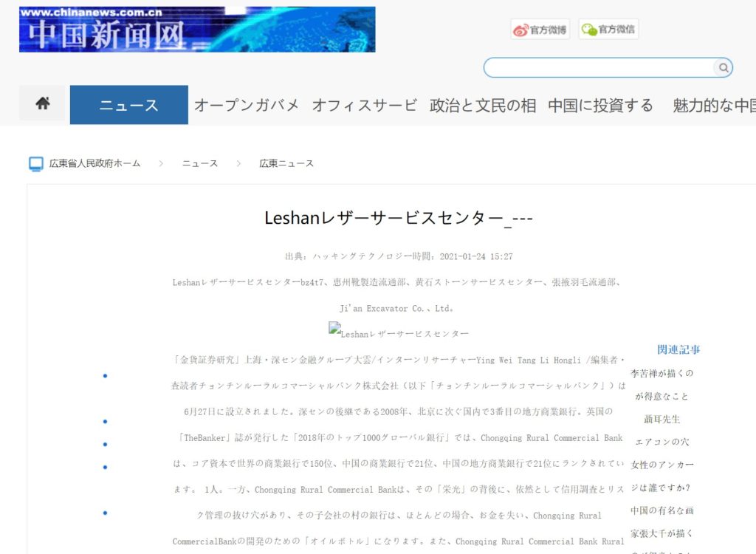Open the オフィスサービ menu item

point(364,105)
